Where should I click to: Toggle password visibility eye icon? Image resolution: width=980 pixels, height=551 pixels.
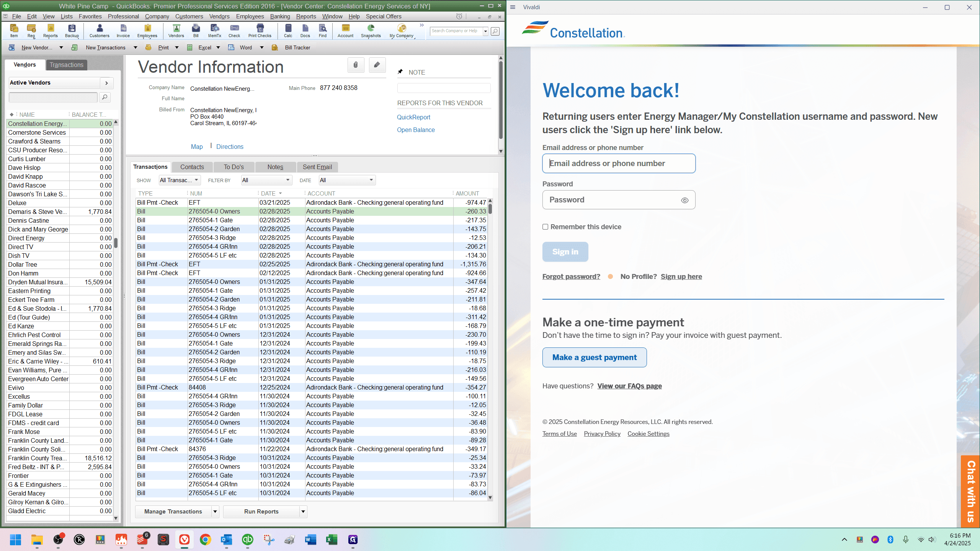[x=684, y=200]
